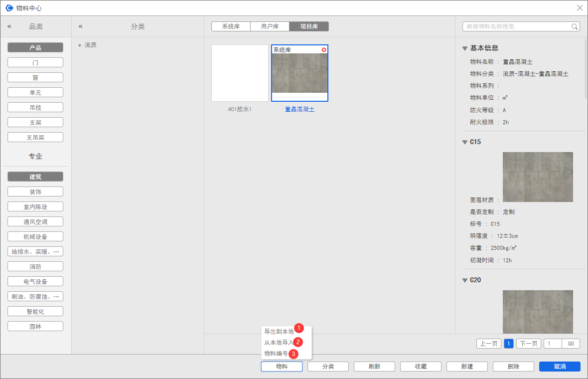Switch to the 系统库 tab

point(231,26)
